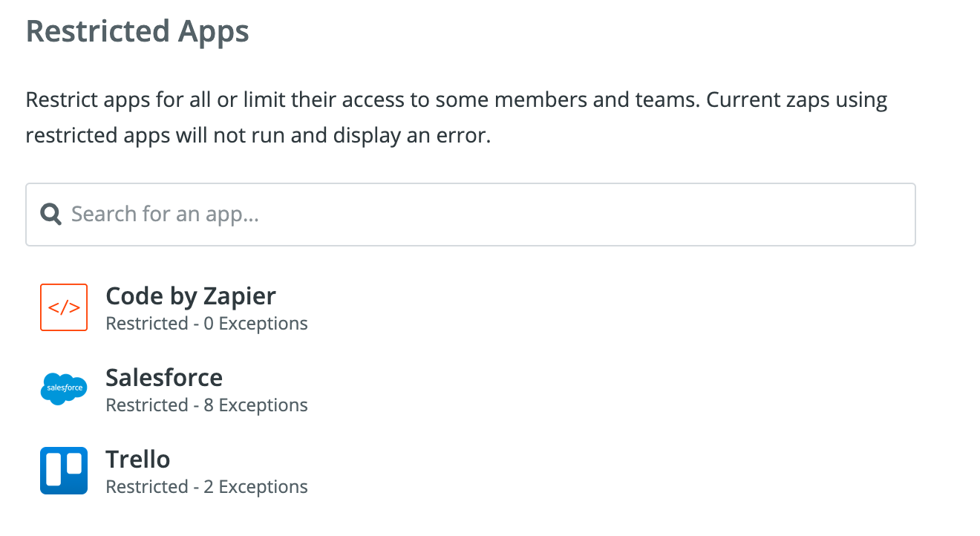Click 'Restricted - 0 Exceptions' status text

point(207,324)
